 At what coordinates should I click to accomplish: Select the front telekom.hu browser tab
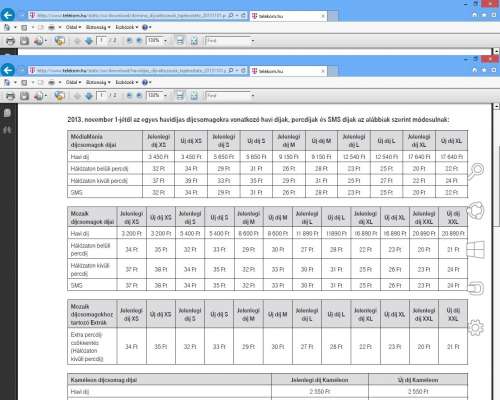[x=288, y=71]
